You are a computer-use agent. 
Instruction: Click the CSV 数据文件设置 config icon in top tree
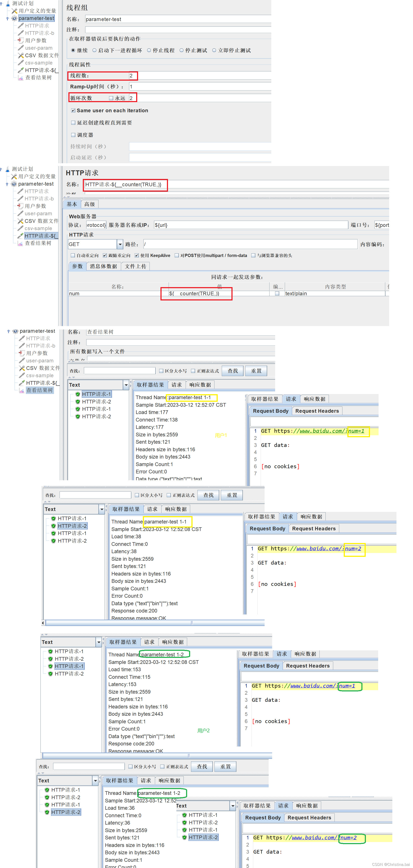pos(21,55)
